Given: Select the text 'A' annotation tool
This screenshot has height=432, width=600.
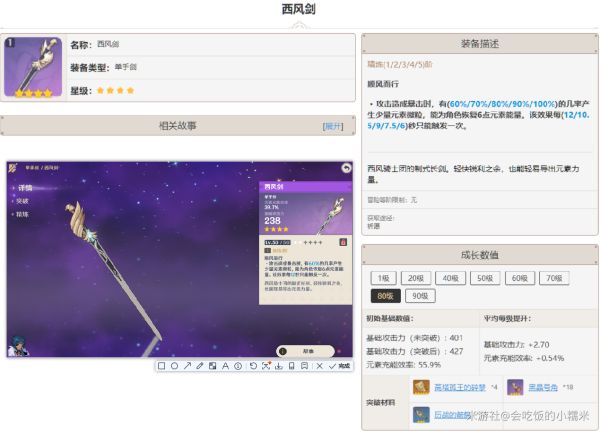Looking at the screenshot, I should (x=225, y=366).
